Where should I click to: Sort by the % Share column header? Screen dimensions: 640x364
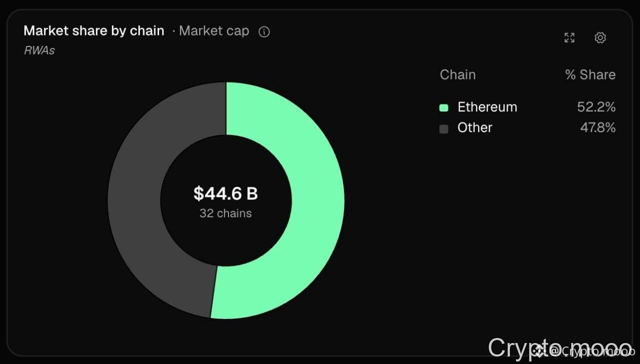(x=590, y=75)
